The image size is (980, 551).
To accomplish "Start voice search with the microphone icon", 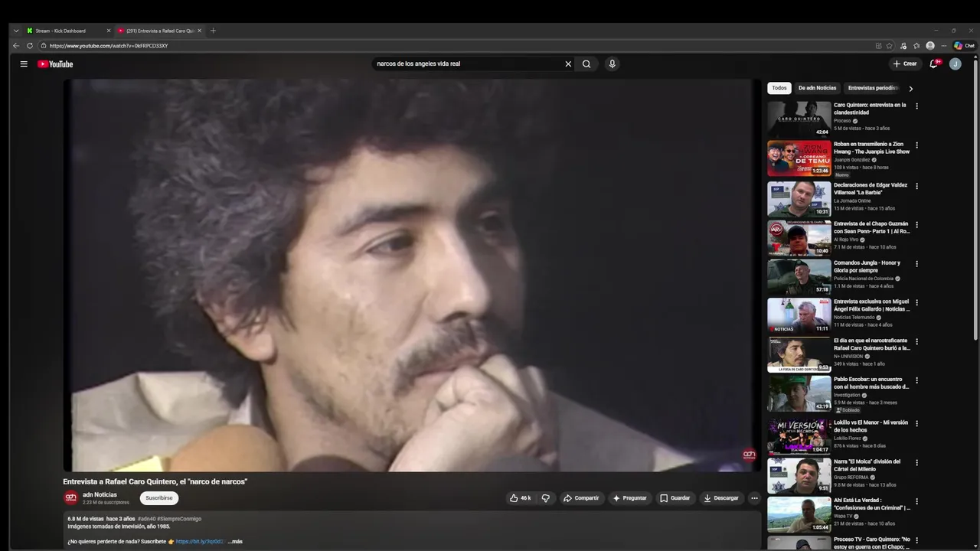I will pyautogui.click(x=612, y=64).
